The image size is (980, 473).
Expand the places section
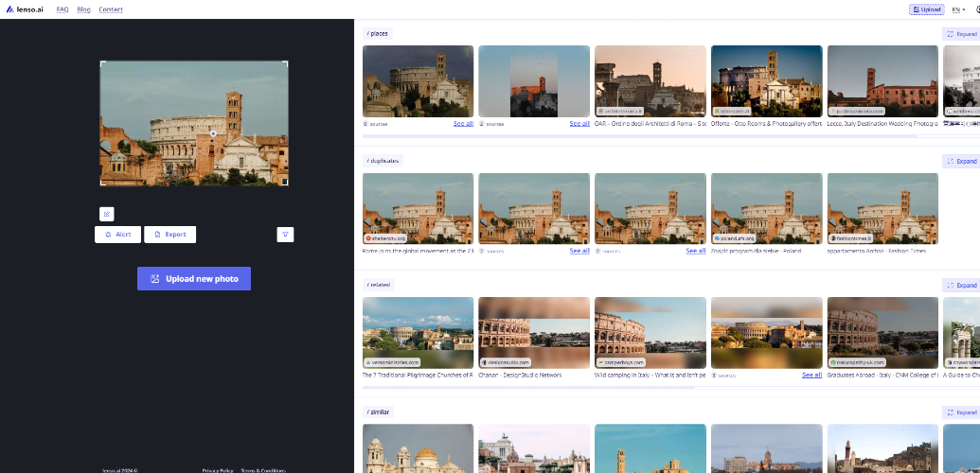(x=961, y=34)
